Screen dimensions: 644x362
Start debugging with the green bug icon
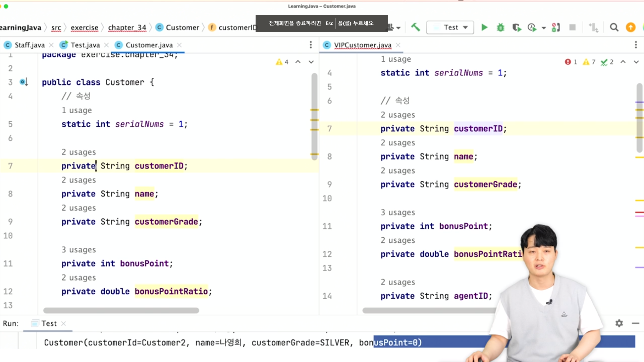click(x=500, y=27)
